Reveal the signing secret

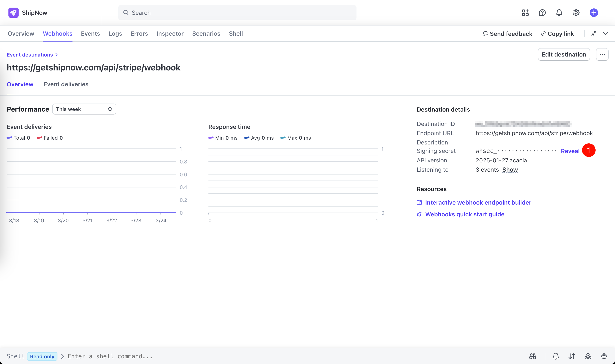[570, 151]
